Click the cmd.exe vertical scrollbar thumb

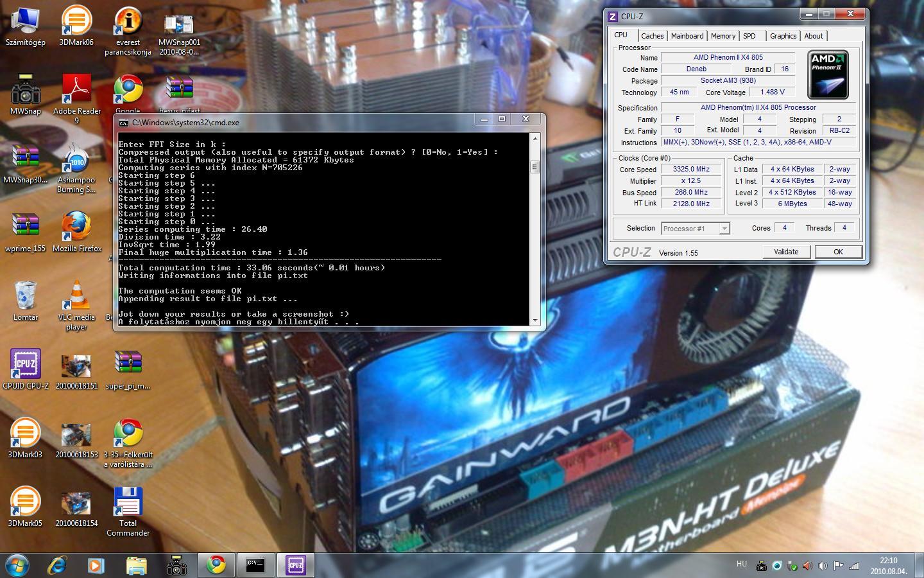click(x=535, y=167)
